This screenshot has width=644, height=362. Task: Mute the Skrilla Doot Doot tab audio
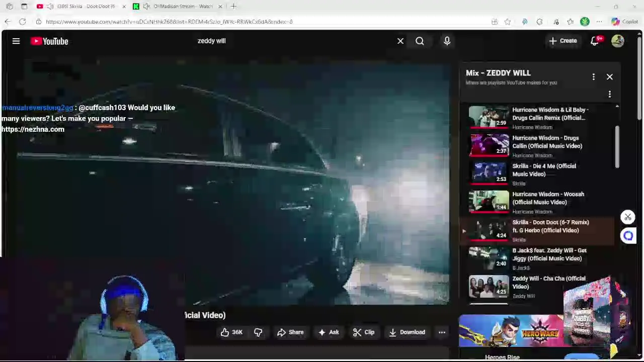[x=50, y=7]
